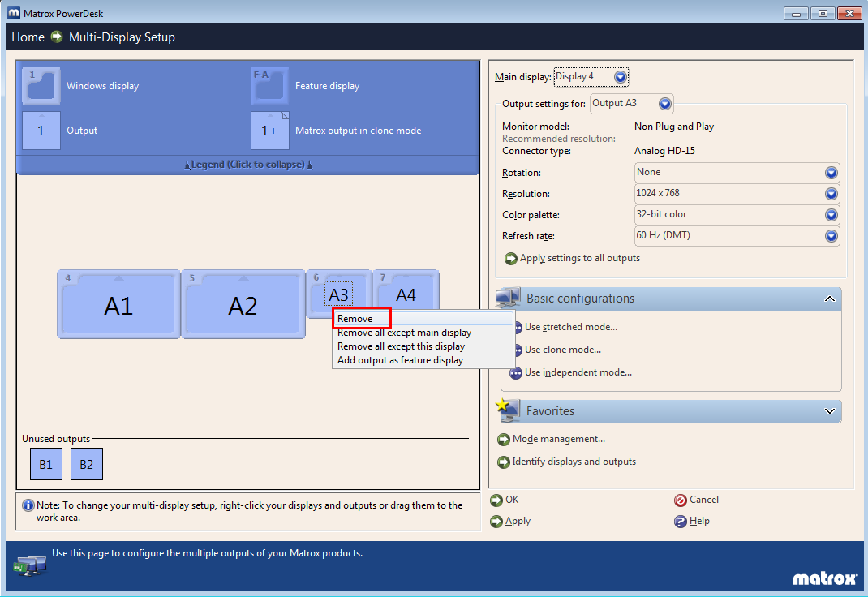Open the Main display dropdown
The image size is (868, 597).
click(617, 76)
